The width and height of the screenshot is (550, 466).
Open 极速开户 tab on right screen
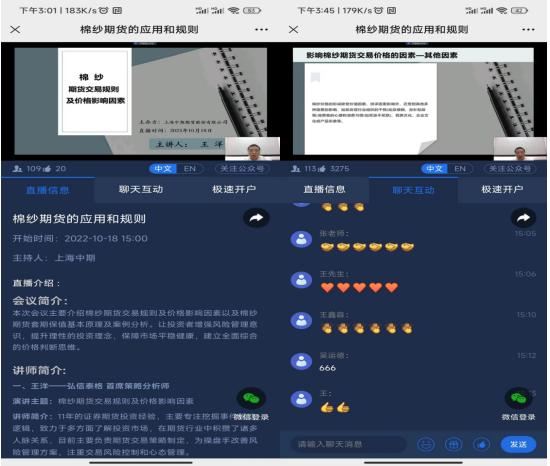pos(502,190)
